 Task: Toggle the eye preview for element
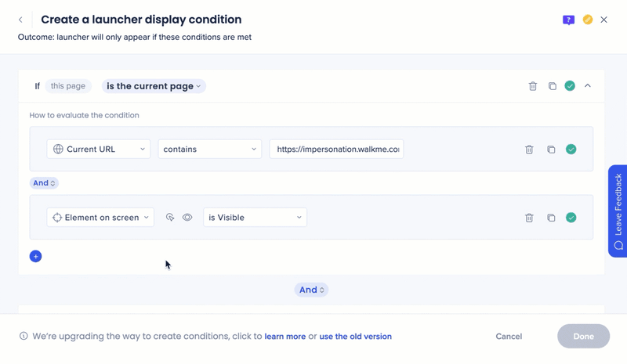187,218
